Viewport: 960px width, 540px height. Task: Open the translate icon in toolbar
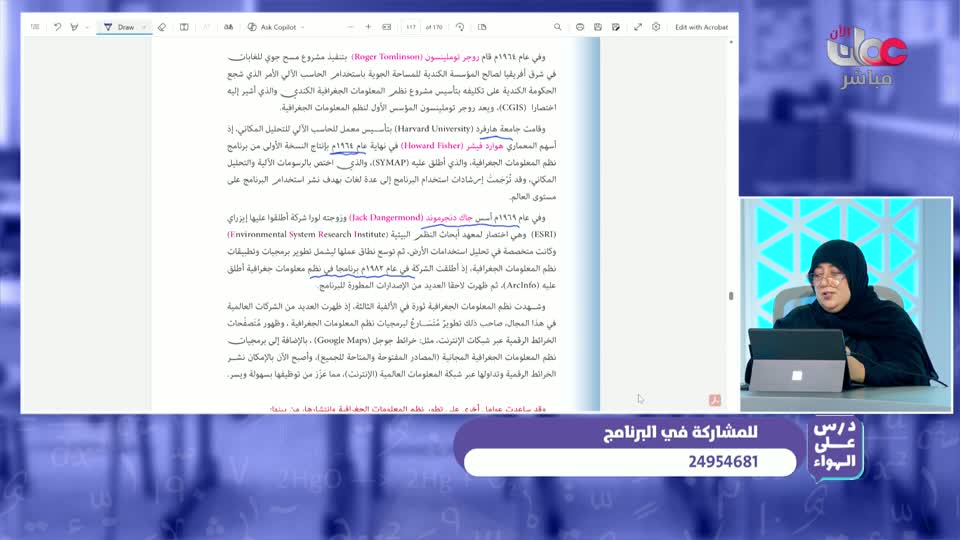(228, 27)
